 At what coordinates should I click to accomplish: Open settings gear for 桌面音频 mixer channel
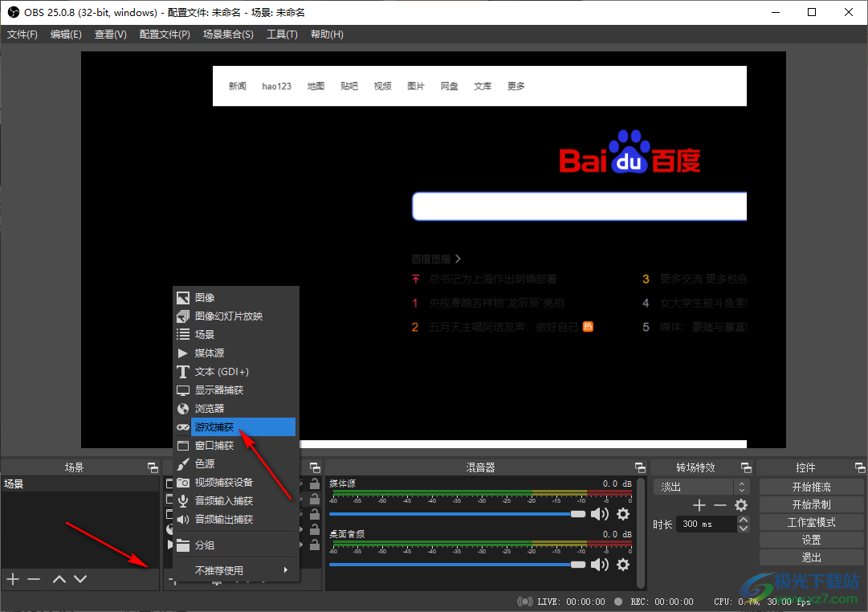pyautogui.click(x=623, y=565)
